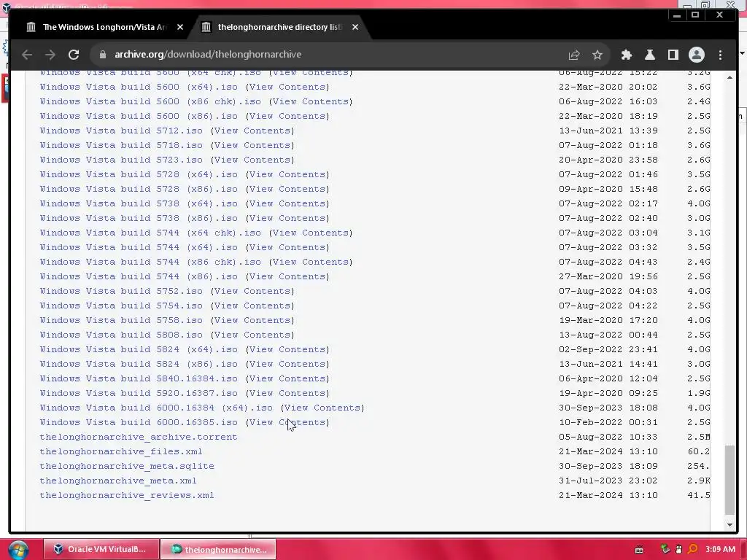Image resolution: width=747 pixels, height=560 pixels.
Task: Close the Longhorn/Vista Archive tab
Action: point(180,27)
